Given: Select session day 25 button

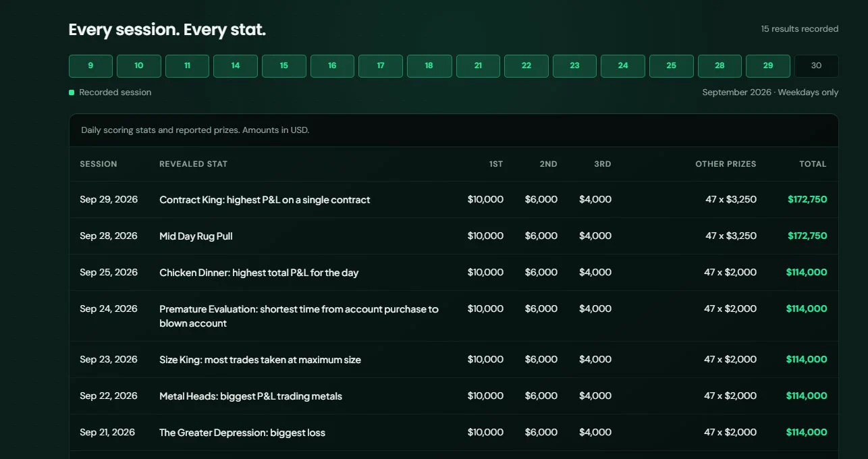Looking at the screenshot, I should [x=672, y=66].
